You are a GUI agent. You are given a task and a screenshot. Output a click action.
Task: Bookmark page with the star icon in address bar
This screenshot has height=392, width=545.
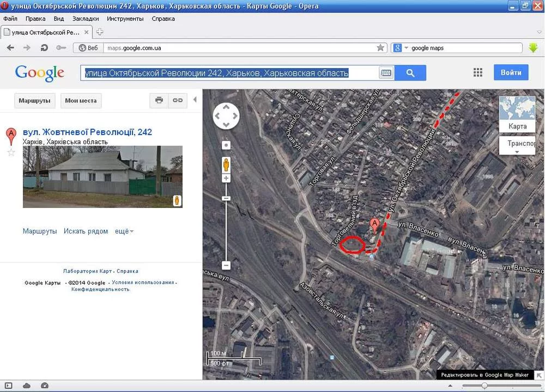click(380, 47)
